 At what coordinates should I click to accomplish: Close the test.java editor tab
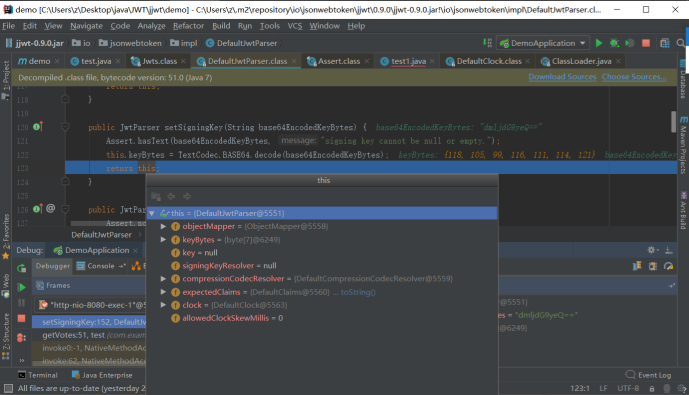tap(118, 62)
